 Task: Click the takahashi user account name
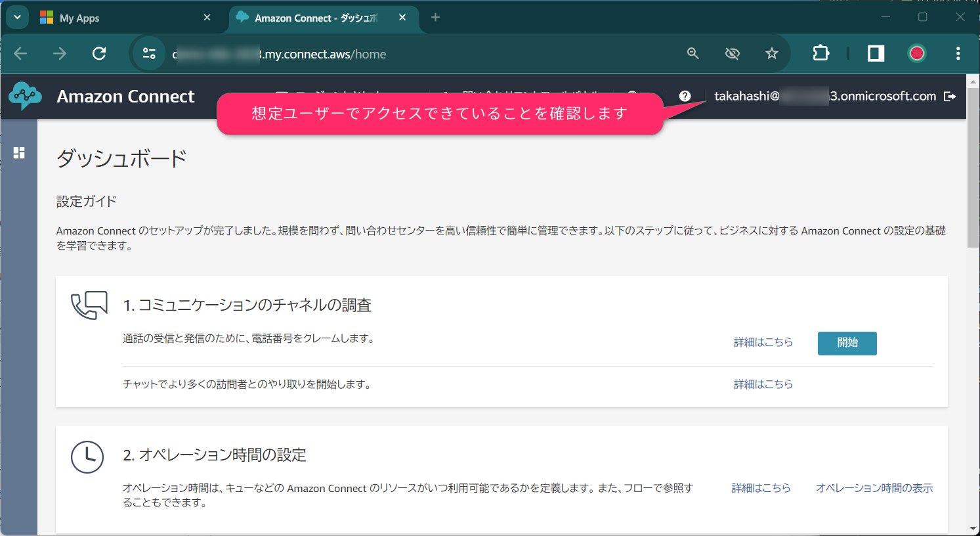tap(825, 96)
